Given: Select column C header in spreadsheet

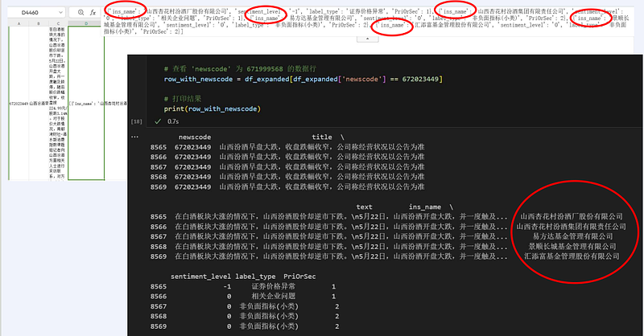Looking at the screenshot, I should click(58, 23).
